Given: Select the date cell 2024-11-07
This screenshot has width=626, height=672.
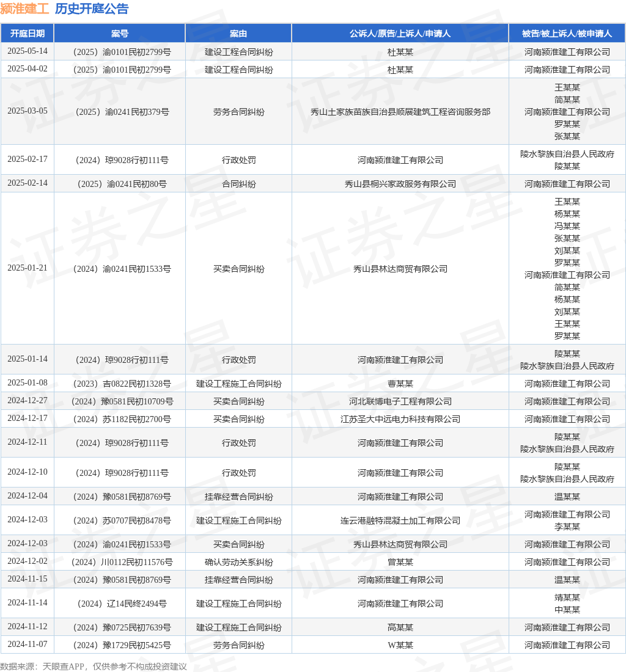Looking at the screenshot, I should pos(28,644).
